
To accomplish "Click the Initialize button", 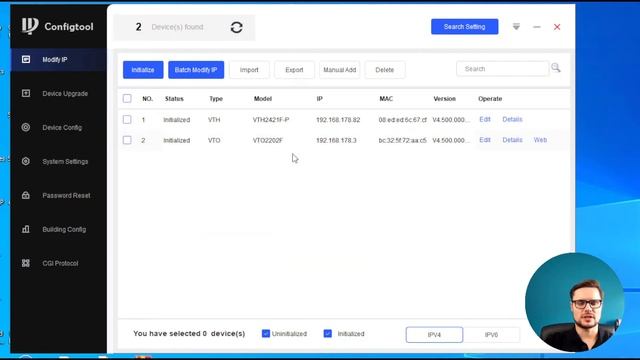I will click(143, 70).
